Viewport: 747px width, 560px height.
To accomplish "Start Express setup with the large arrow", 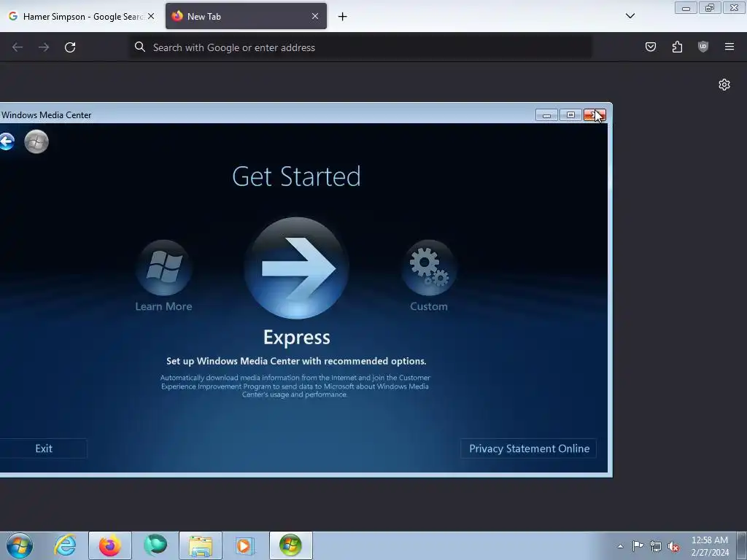I will pyautogui.click(x=296, y=268).
